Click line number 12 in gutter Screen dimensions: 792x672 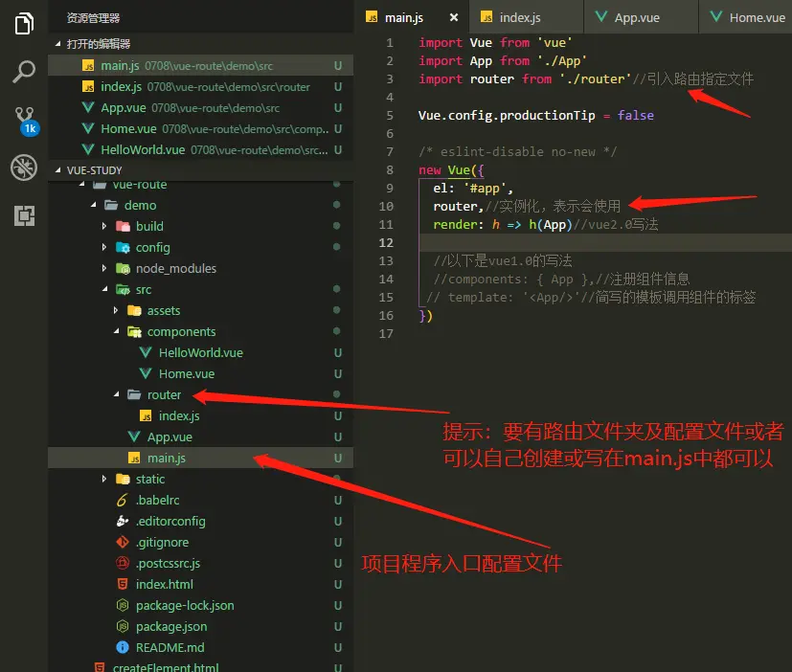pos(386,243)
